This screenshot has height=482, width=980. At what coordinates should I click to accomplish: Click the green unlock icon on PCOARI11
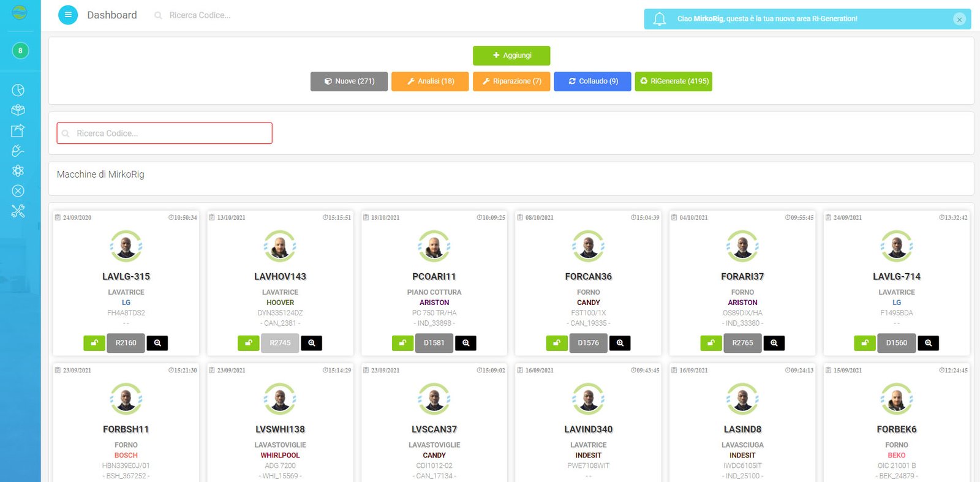coord(402,343)
